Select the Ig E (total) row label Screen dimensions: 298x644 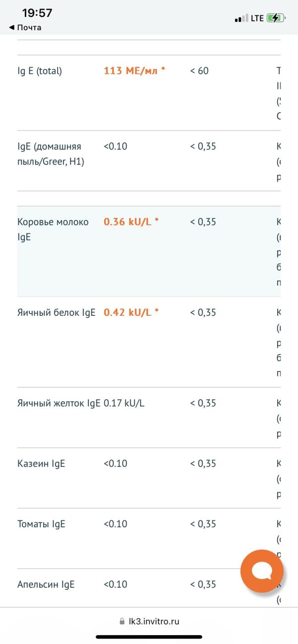tap(40, 71)
